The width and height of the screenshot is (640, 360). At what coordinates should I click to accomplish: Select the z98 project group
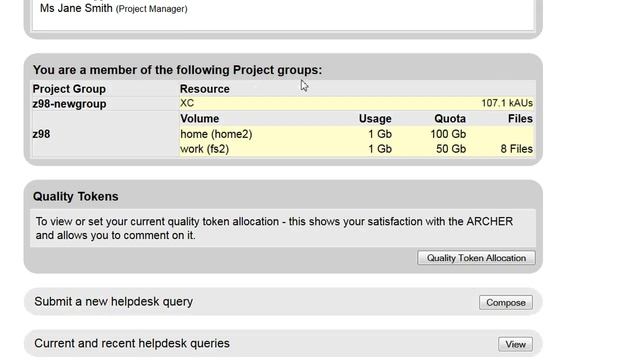coord(41,134)
